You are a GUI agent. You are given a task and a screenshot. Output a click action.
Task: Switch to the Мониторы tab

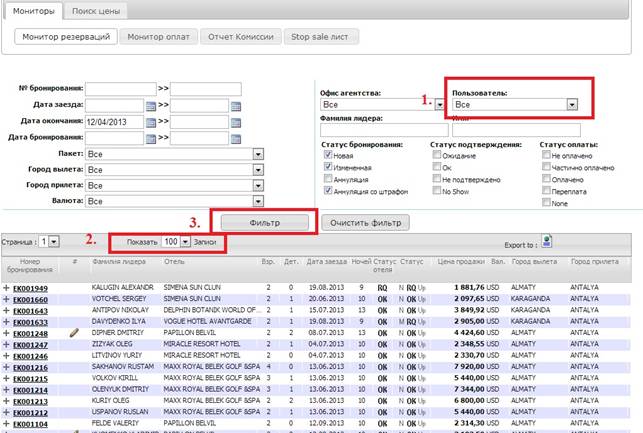34,11
